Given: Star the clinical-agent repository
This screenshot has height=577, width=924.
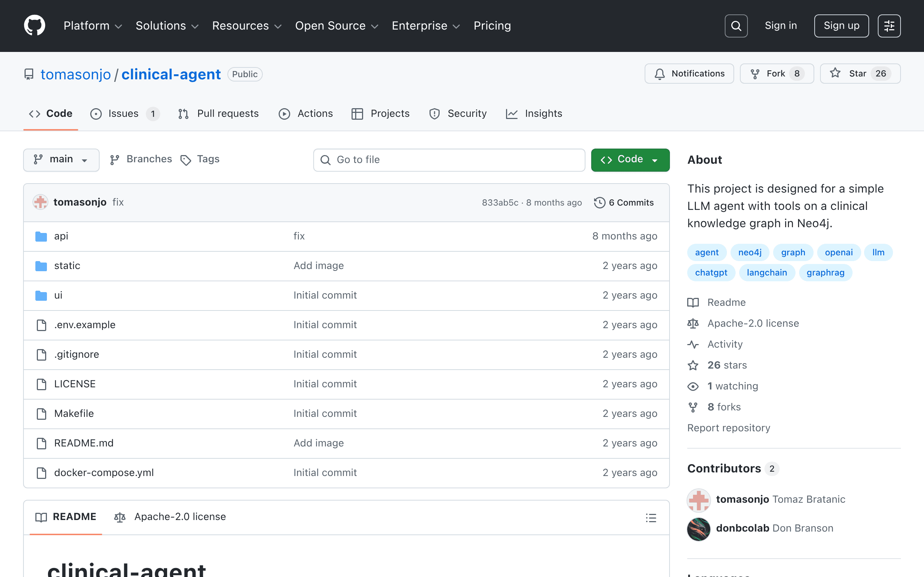Looking at the screenshot, I should [860, 74].
